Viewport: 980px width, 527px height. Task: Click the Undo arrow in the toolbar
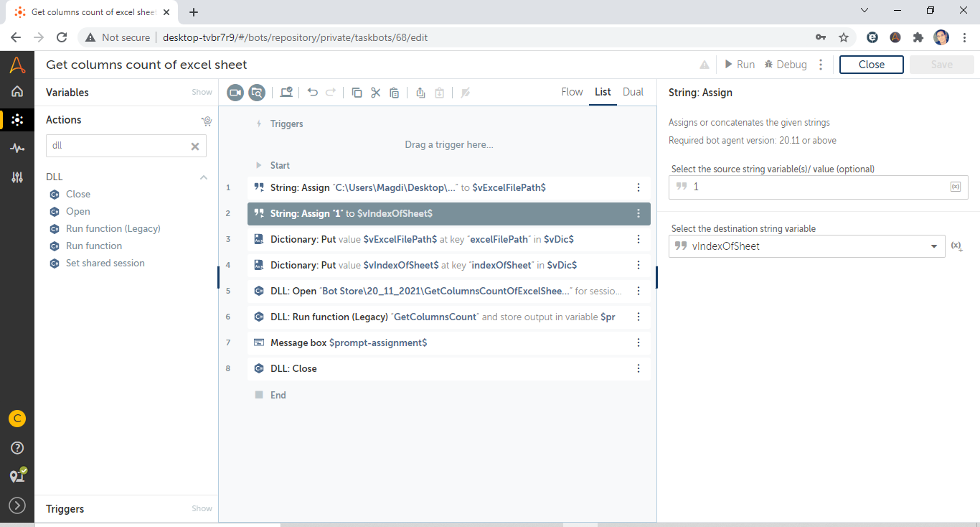[312, 92]
